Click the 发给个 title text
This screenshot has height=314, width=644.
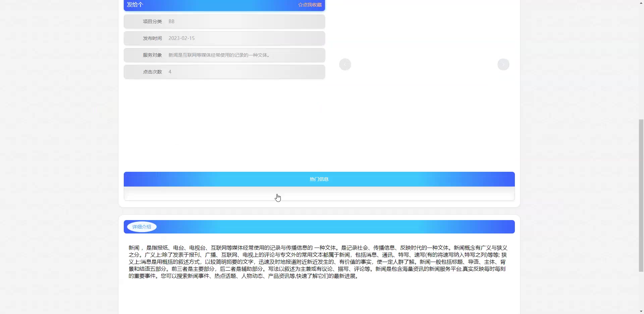(135, 5)
